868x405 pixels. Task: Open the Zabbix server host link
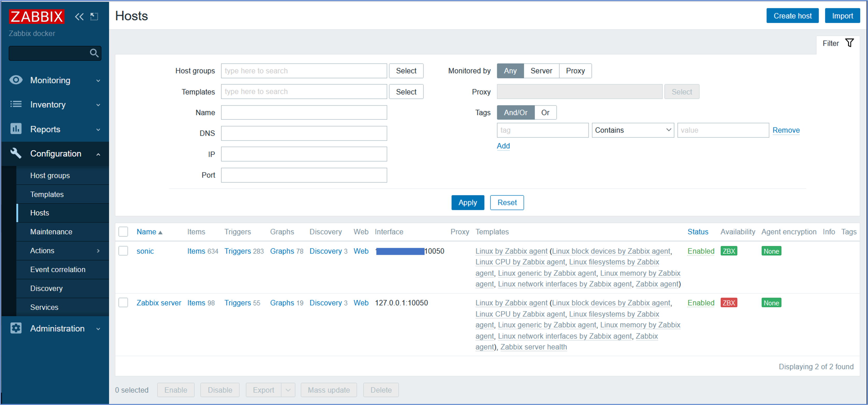click(159, 302)
